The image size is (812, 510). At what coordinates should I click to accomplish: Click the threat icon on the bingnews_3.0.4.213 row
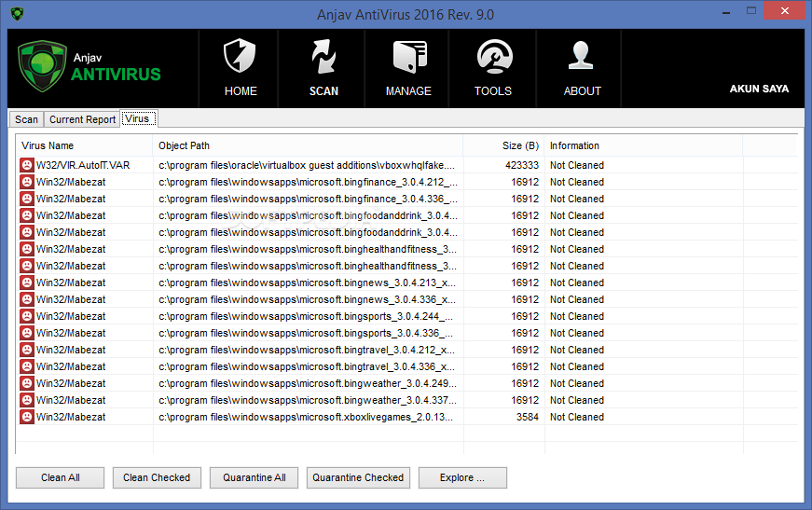[27, 283]
